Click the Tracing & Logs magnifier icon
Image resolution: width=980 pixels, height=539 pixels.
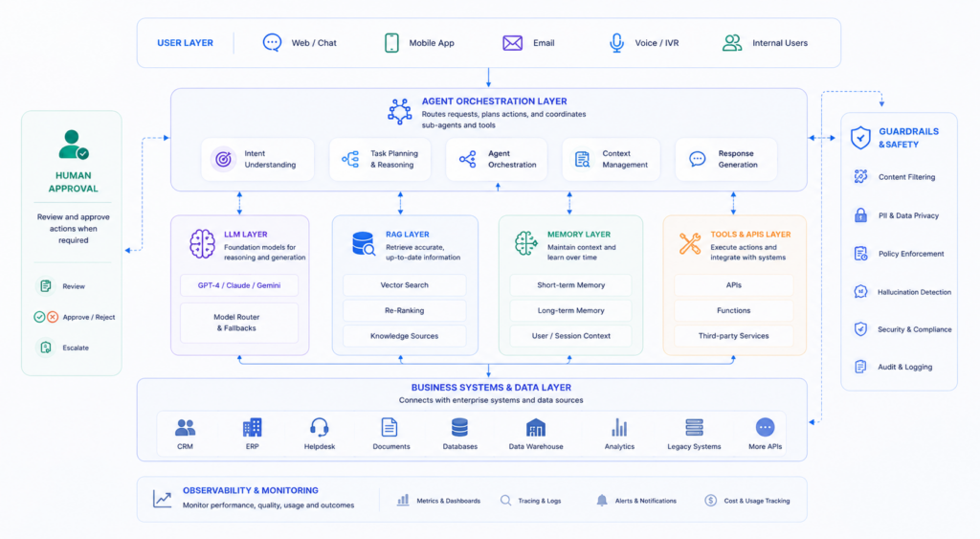[505, 501]
